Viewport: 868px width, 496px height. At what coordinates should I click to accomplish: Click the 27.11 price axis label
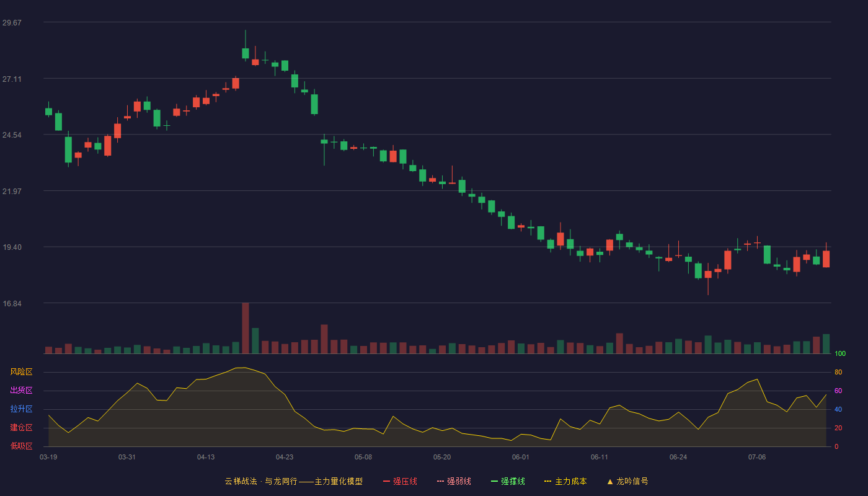tap(12, 79)
